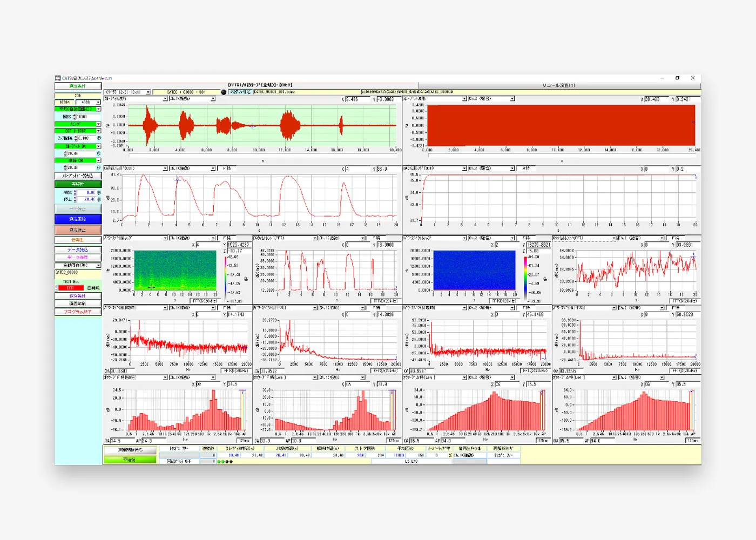The height and width of the screenshot is (540, 756).
Task: Click the 音再生 sound playback button
Action: pos(78,240)
